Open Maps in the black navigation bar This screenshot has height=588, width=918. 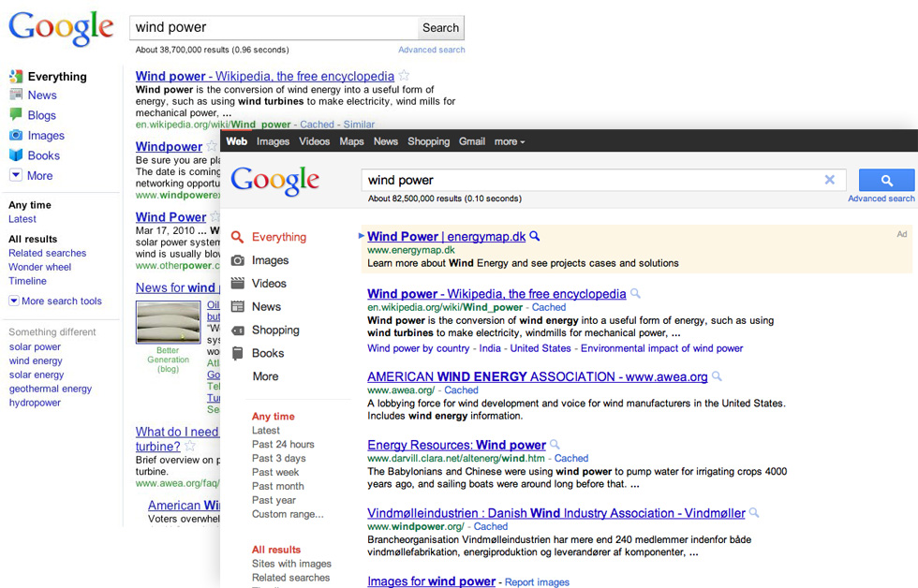(351, 141)
